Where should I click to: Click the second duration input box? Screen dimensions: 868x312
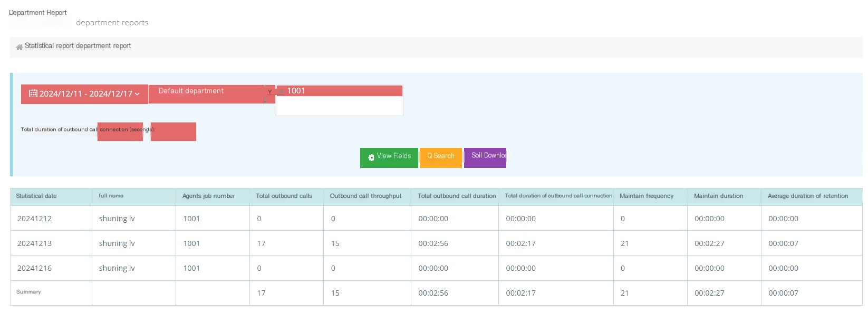(173, 132)
